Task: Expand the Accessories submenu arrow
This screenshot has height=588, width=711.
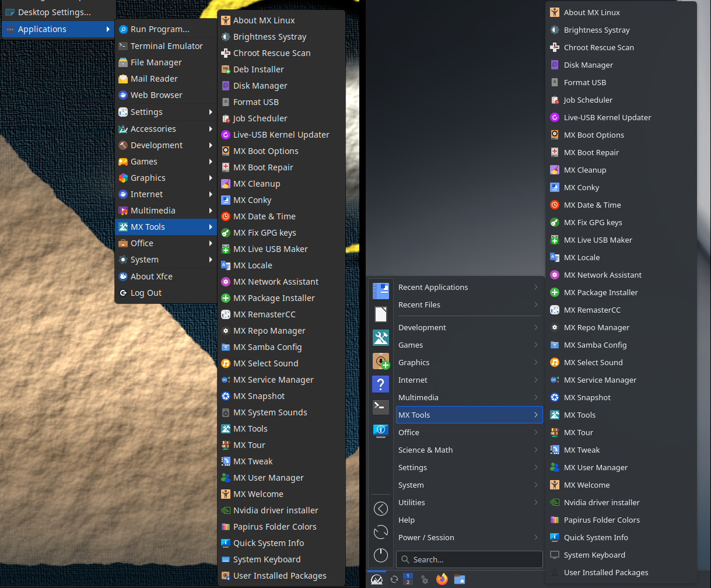Action: 211,129
